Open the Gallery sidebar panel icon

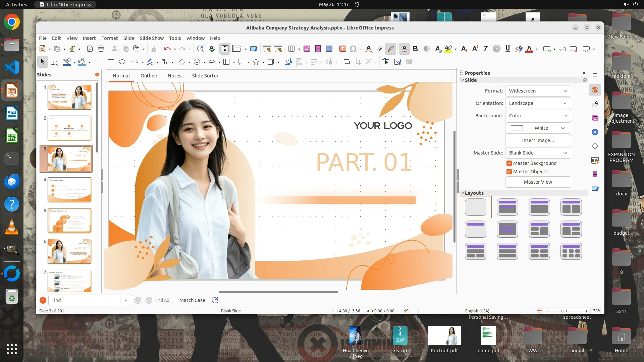coord(595,118)
